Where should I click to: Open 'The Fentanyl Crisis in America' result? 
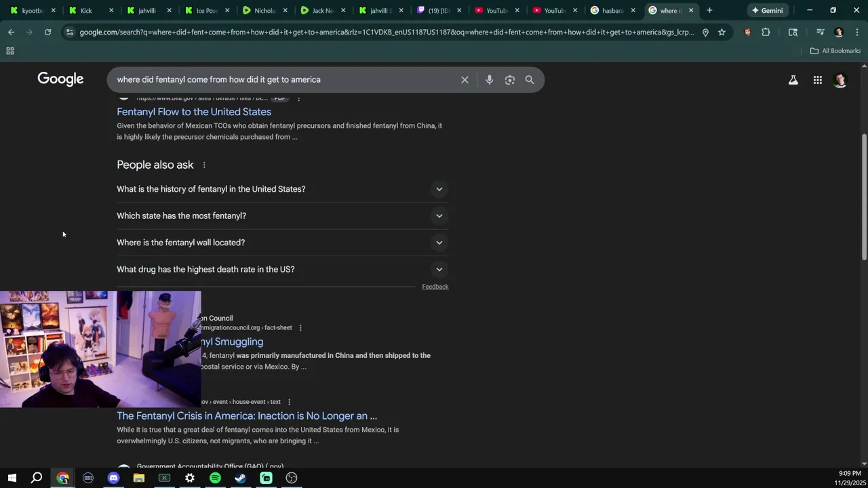(247, 416)
